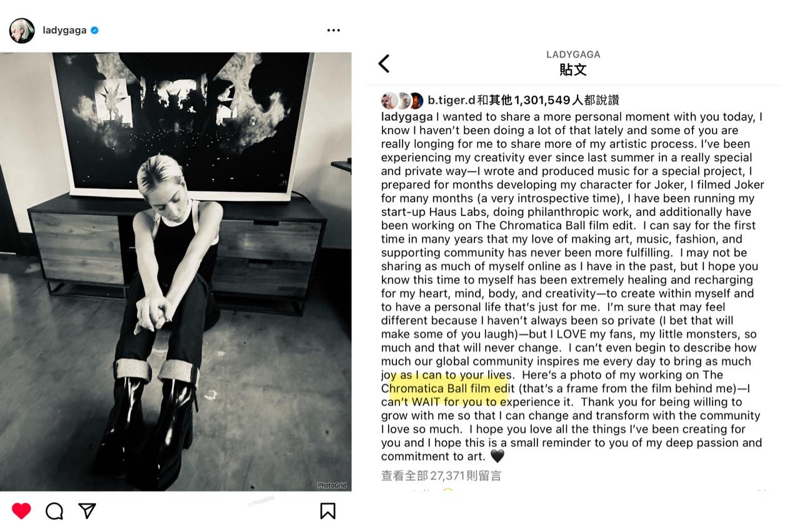Click the highlighted Chromatica Ball film edit text
The image size is (800, 532).
coord(448,388)
